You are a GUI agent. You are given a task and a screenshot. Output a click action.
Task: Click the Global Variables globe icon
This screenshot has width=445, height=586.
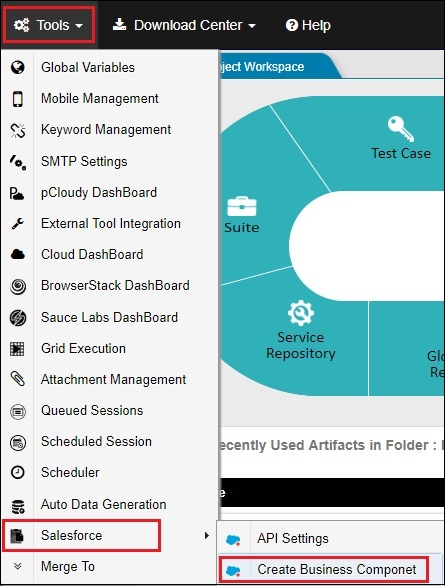tap(18, 68)
